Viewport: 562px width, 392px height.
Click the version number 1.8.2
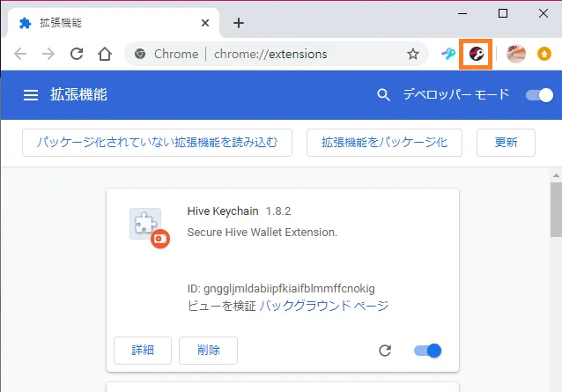click(278, 211)
